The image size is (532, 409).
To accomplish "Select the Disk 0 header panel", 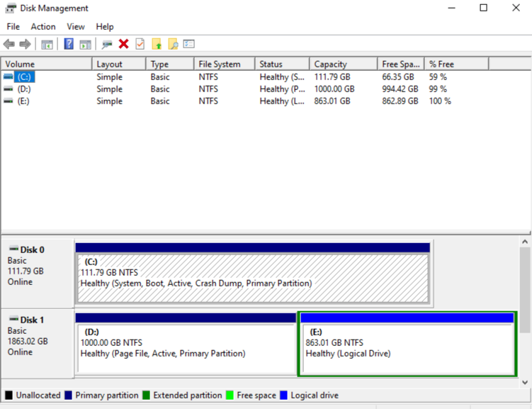I will tap(38, 273).
